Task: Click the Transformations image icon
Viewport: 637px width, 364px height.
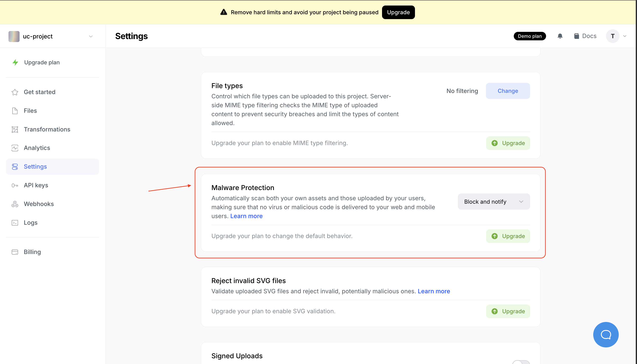Action: click(x=15, y=129)
